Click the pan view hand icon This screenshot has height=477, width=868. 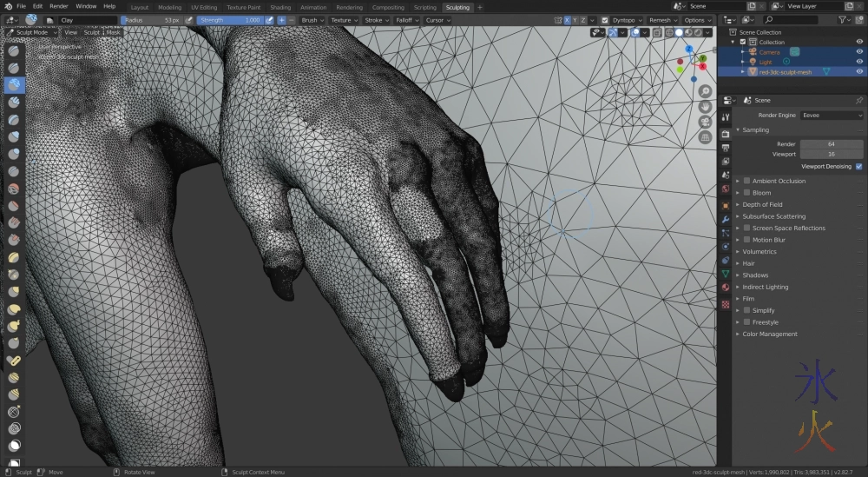point(705,106)
